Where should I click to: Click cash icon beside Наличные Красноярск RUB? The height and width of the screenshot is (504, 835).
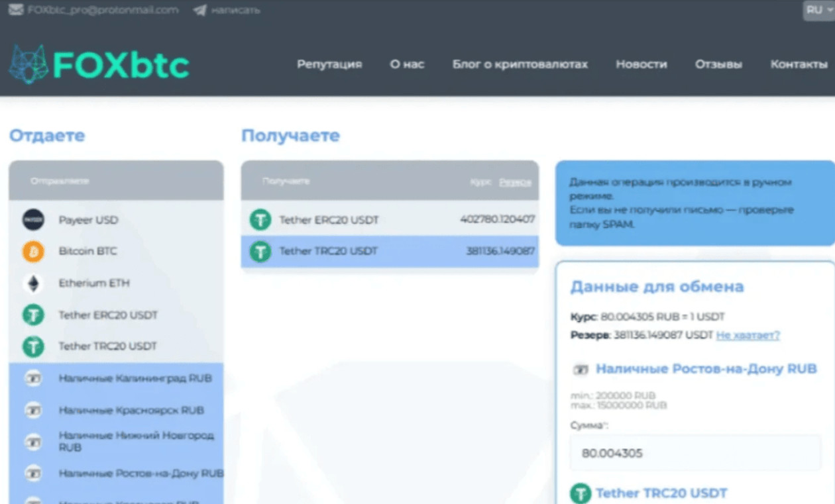click(x=33, y=410)
